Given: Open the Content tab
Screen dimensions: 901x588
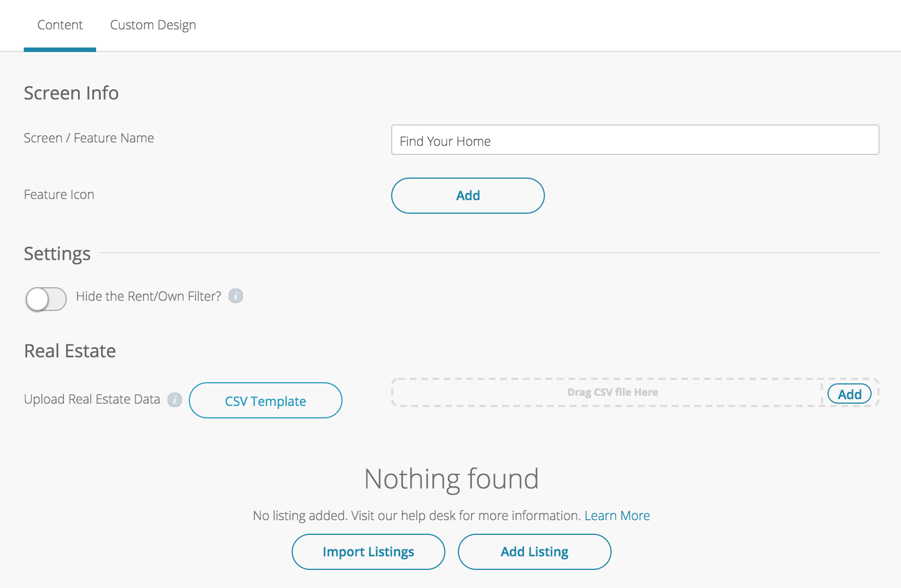Looking at the screenshot, I should 60,25.
